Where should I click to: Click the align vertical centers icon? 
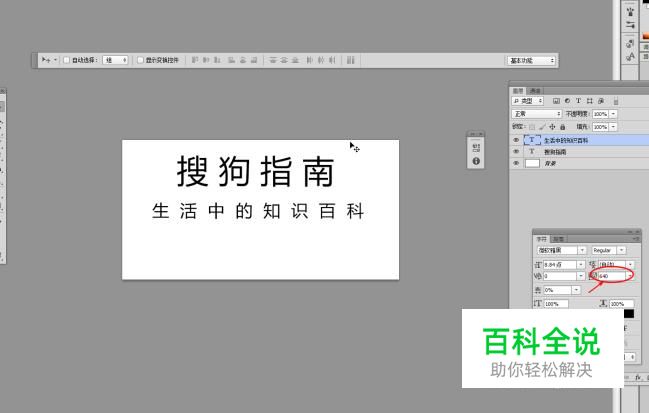coord(206,60)
